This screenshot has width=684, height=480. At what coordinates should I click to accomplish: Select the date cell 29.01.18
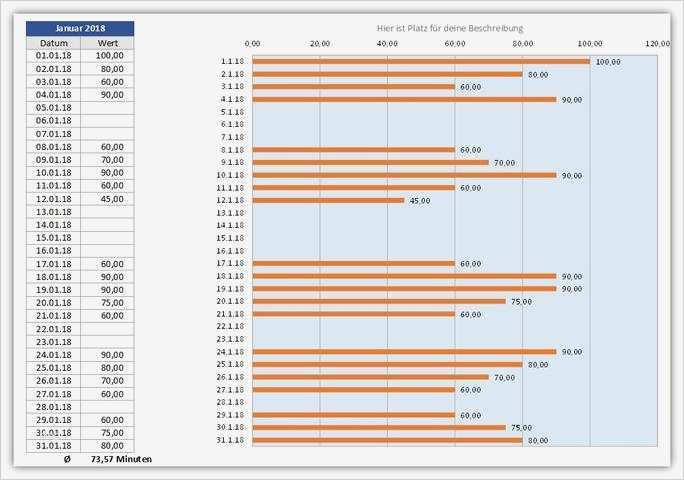click(54, 420)
